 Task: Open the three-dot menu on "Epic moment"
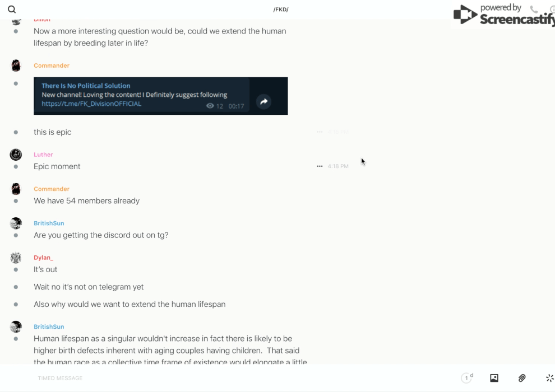point(320,166)
